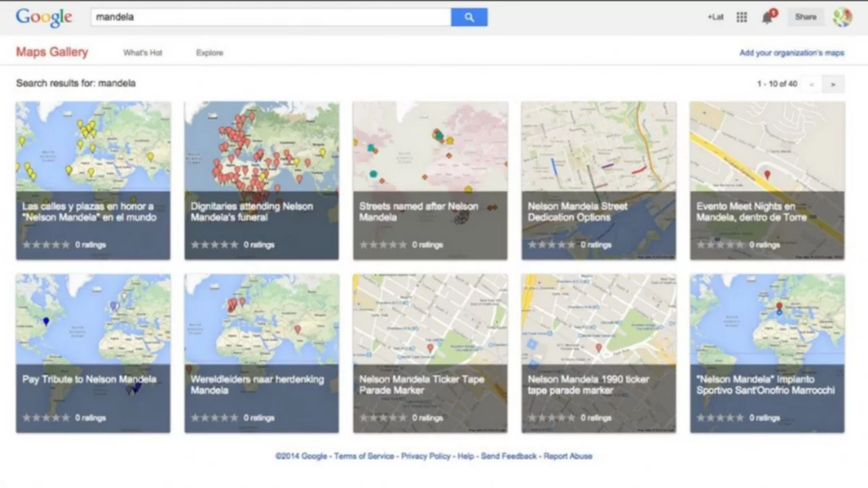
Task: Open Wereldleiders naar herdenking Mandela map
Action: 261,354
